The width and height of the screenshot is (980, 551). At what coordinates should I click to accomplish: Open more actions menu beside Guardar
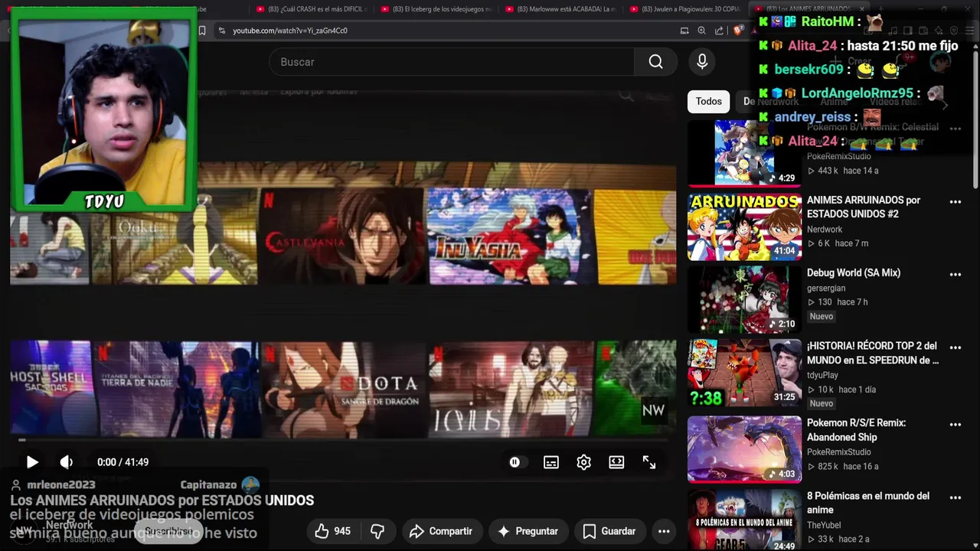pyautogui.click(x=664, y=531)
